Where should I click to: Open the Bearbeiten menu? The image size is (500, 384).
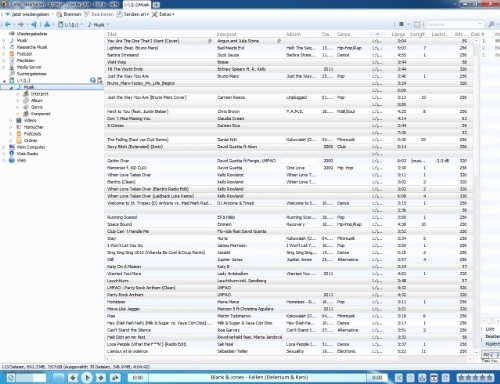[x=32, y=4]
